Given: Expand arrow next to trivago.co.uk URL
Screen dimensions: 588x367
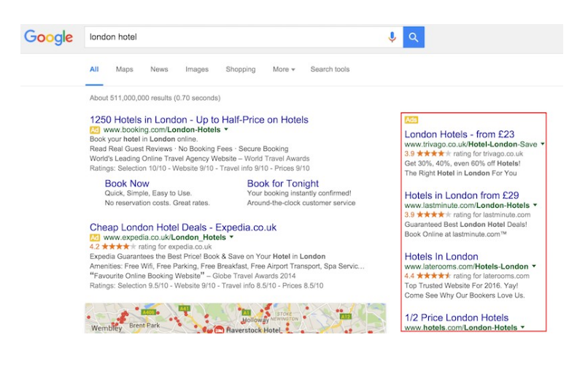Looking at the screenshot, I should point(542,144).
